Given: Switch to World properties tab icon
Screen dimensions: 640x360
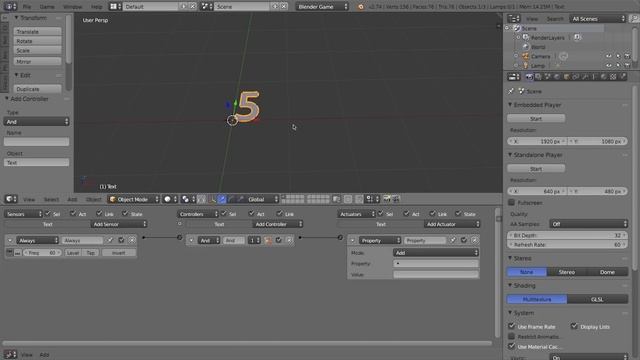Looking at the screenshot, I should tap(557, 77).
